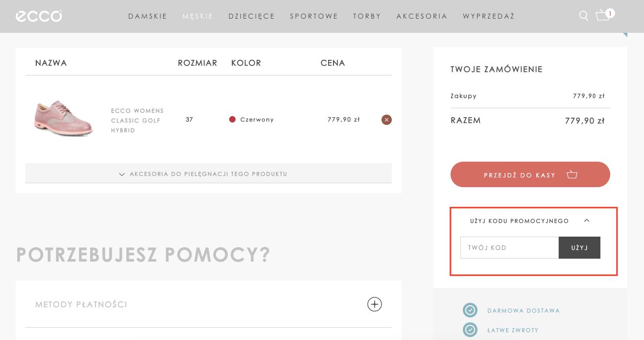The height and width of the screenshot is (340, 644).
Task: Open the Torby menu
Action: 367,16
